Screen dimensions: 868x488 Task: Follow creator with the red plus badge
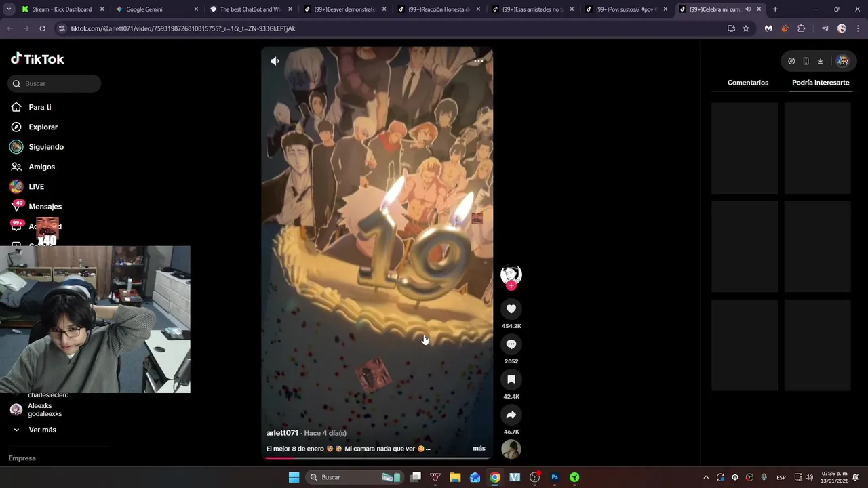(511, 286)
